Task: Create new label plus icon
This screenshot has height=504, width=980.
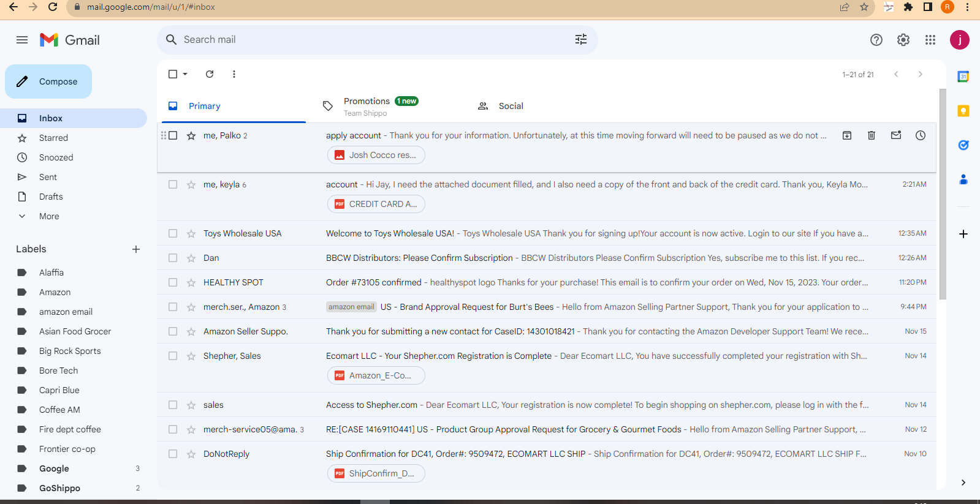Action: click(136, 249)
